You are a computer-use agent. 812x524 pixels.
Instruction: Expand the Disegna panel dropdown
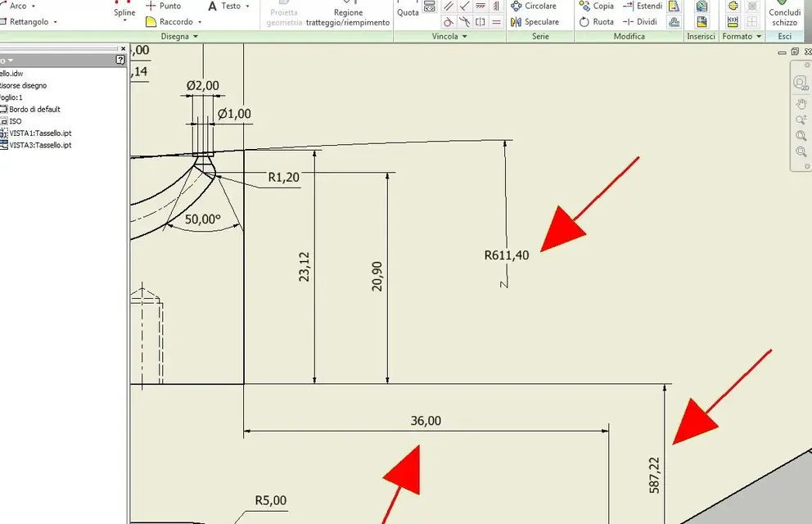click(x=196, y=36)
